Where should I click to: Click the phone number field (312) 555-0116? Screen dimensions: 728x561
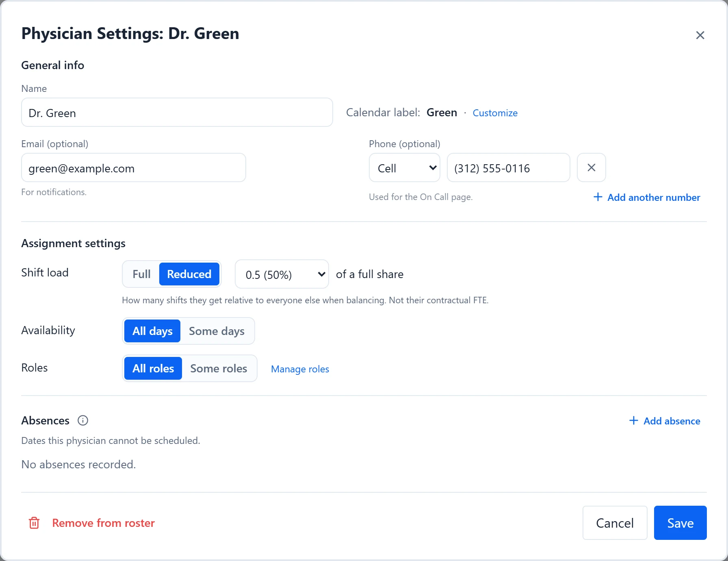[509, 167]
